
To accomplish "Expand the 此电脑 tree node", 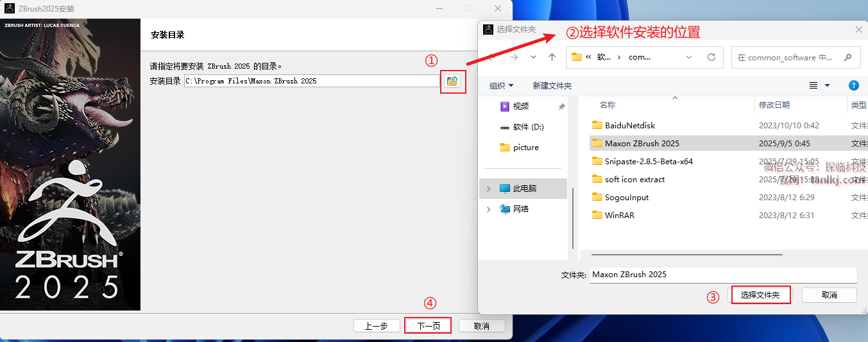I will (x=488, y=189).
